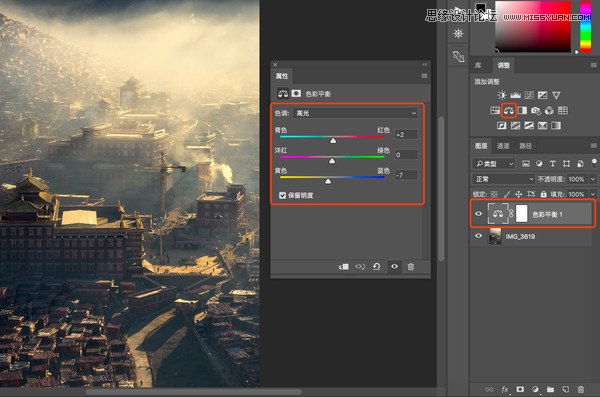Add a Photo Filter adjustment
This screenshot has width=600, height=397.
coord(536,111)
